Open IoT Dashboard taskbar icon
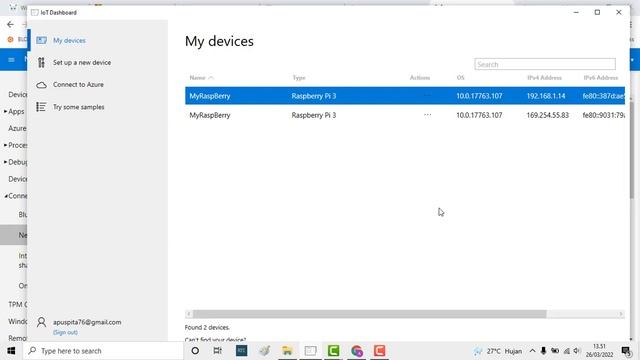Screen dimensions: 640x360 click(x=310, y=351)
